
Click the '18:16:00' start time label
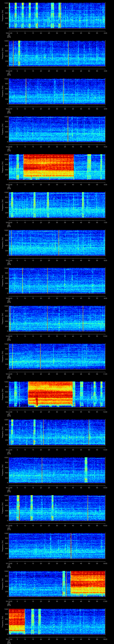pyautogui.click(x=9, y=601)
